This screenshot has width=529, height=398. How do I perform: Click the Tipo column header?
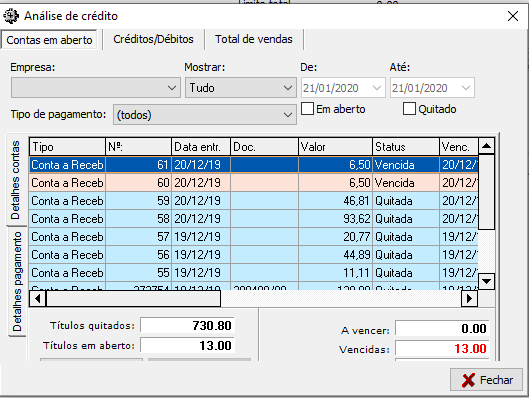tap(67, 147)
